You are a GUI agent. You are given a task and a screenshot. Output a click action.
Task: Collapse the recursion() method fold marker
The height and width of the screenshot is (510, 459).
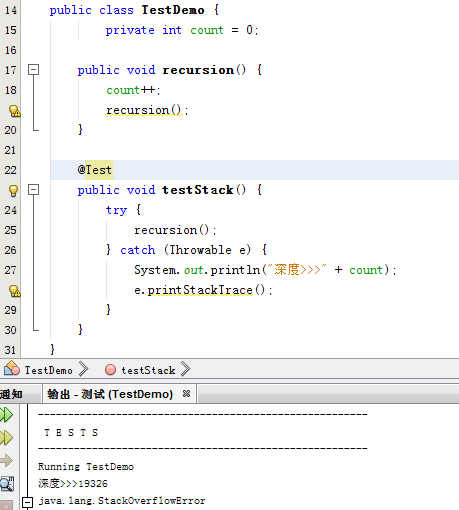[33, 70]
